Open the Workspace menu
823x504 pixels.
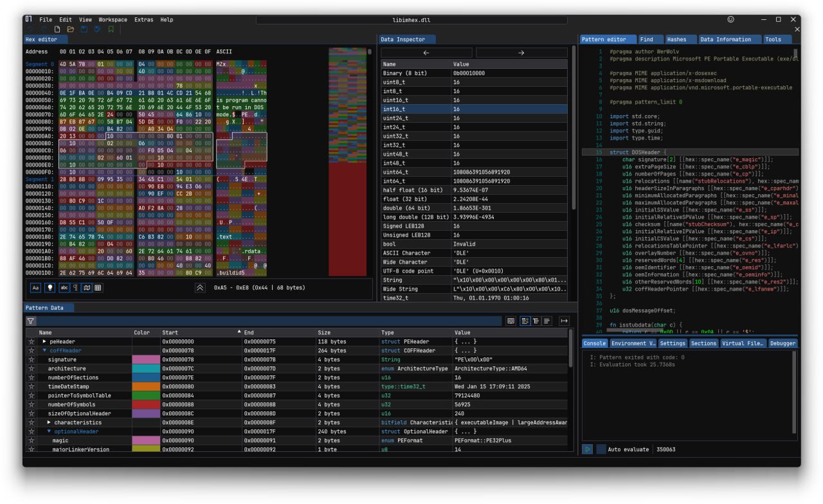[x=113, y=19]
